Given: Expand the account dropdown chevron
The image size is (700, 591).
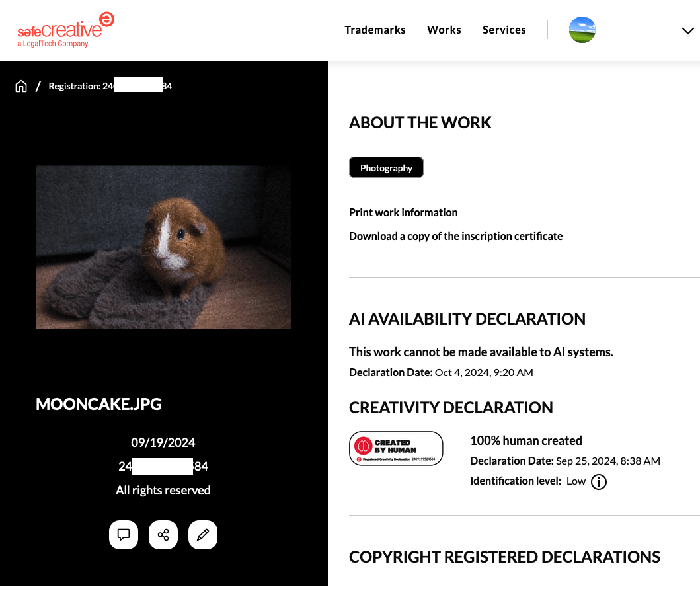Looking at the screenshot, I should pos(687,30).
